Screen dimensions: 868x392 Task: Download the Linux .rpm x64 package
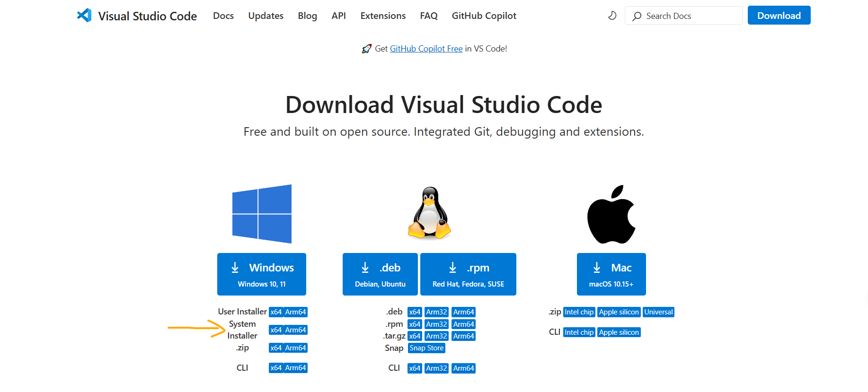pos(415,324)
